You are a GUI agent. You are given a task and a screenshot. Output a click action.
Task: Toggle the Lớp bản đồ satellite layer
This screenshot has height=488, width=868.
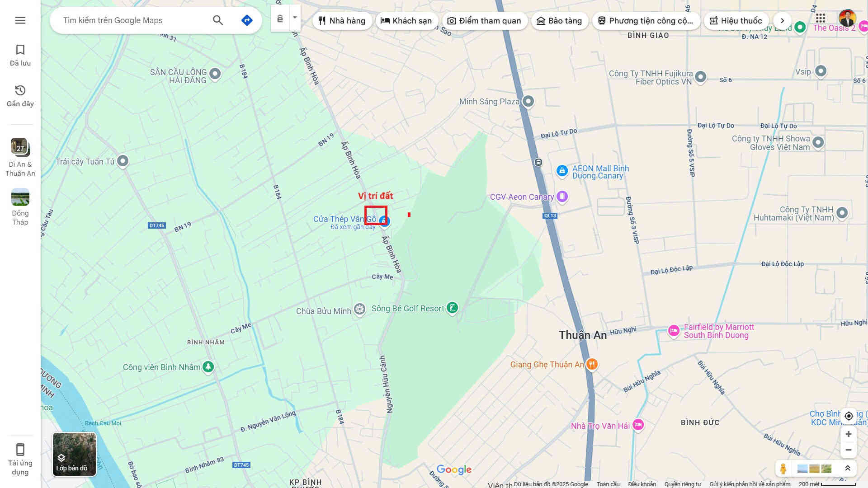coord(74,454)
